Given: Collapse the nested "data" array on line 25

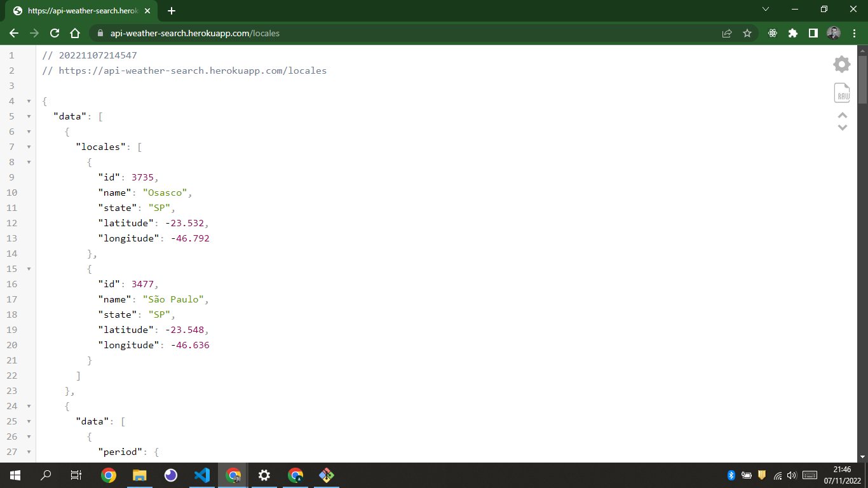Looking at the screenshot, I should [x=29, y=421].
